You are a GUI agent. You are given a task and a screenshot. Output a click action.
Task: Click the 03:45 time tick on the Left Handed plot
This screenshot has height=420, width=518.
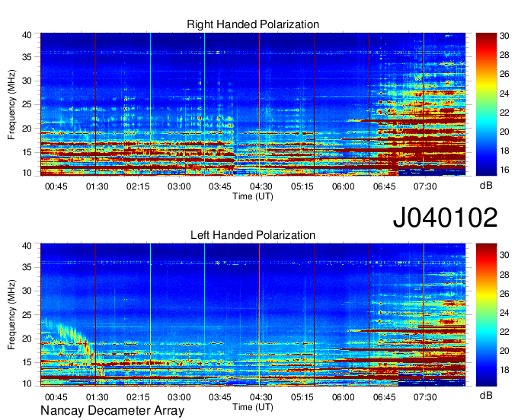pyautogui.click(x=220, y=397)
